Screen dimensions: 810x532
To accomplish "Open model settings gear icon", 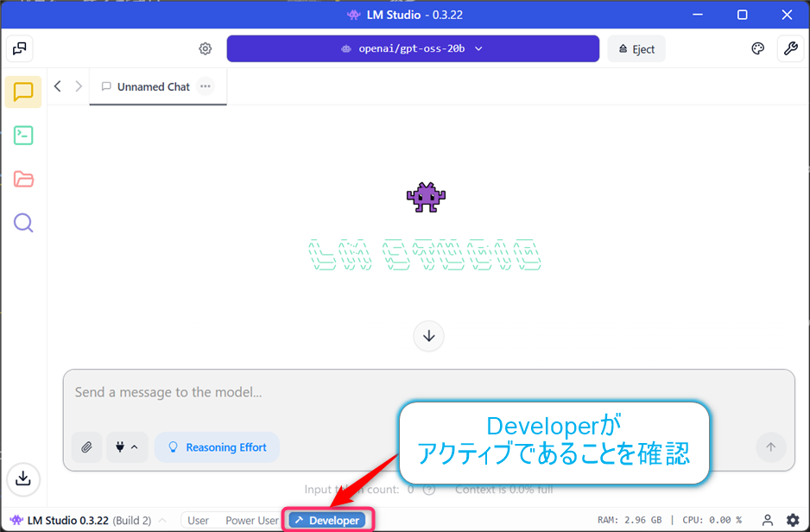I will click(x=205, y=48).
